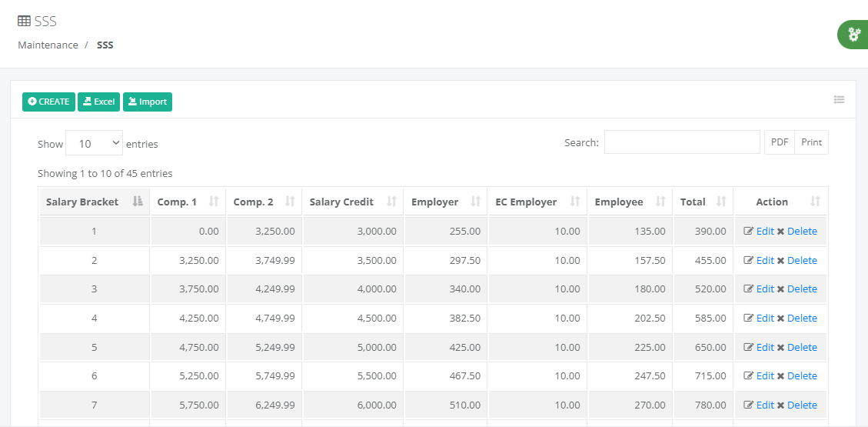Select Comp. 2 cell 6,249.99
The height and width of the screenshot is (427, 868).
[x=264, y=405]
